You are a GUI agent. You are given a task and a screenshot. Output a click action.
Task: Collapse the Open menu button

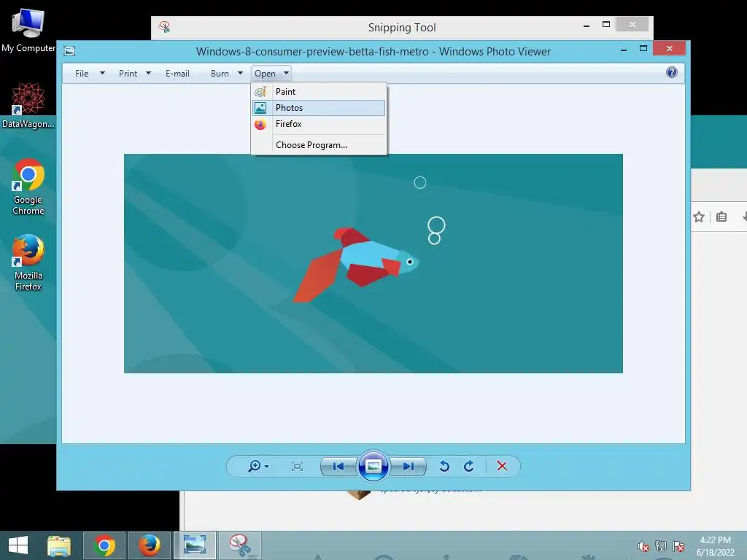tap(271, 74)
